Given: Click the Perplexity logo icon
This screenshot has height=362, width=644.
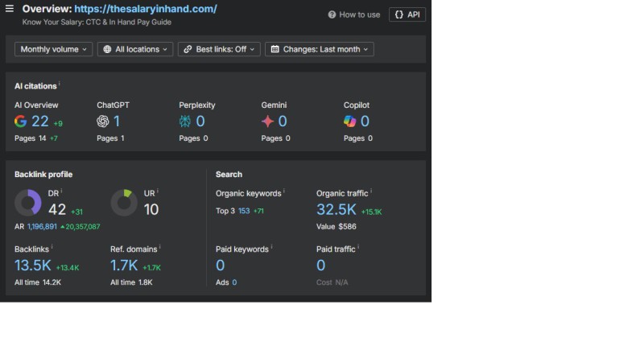Looking at the screenshot, I should pos(185,121).
